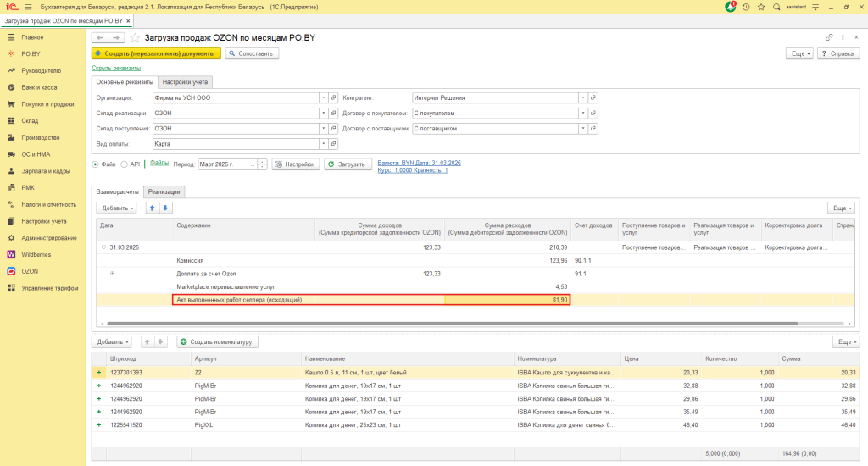Open the search magnifier in title bar

coord(776,7)
